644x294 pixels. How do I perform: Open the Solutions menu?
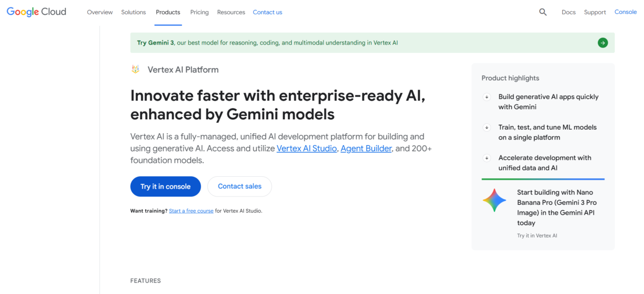pos(133,12)
